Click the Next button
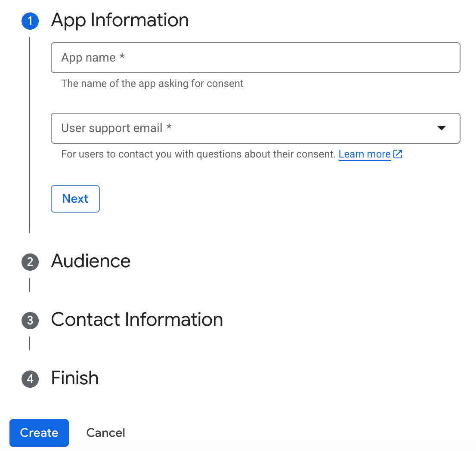The height and width of the screenshot is (451, 476). (x=75, y=199)
